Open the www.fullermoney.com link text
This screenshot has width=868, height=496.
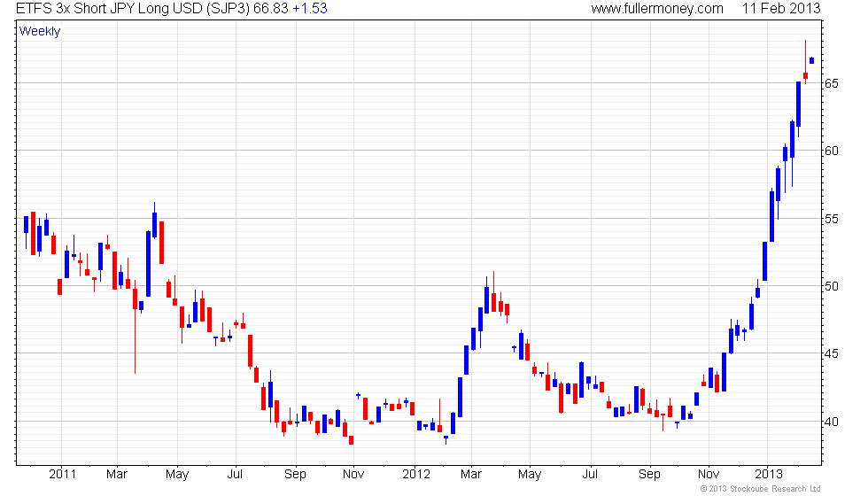(x=657, y=9)
